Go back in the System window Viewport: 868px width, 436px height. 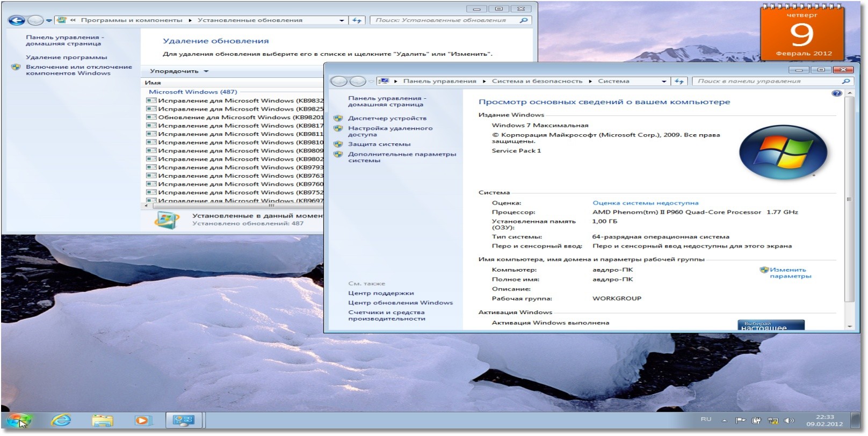click(339, 82)
